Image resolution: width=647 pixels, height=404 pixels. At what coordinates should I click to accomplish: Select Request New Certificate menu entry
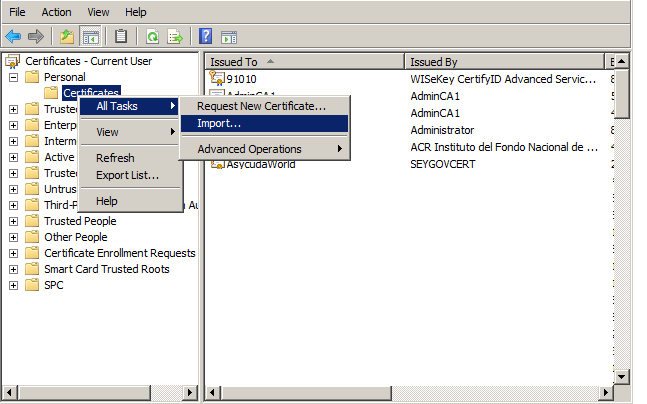point(261,106)
